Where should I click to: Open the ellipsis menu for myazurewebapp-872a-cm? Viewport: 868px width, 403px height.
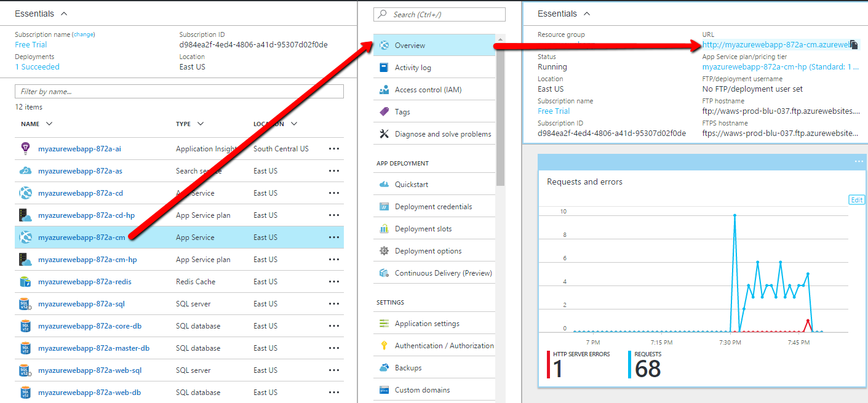coord(334,237)
